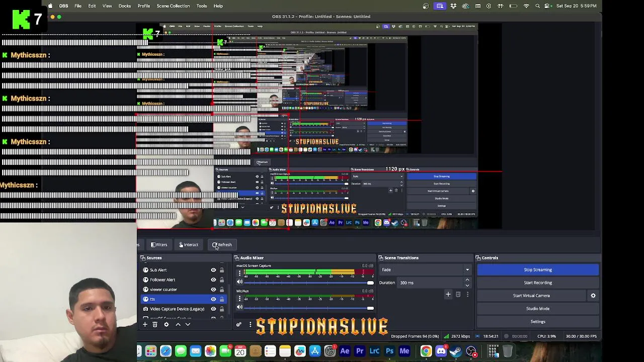The width and height of the screenshot is (644, 362).
Task: Open Adobe Media Encoder in Dock
Action: (405, 351)
